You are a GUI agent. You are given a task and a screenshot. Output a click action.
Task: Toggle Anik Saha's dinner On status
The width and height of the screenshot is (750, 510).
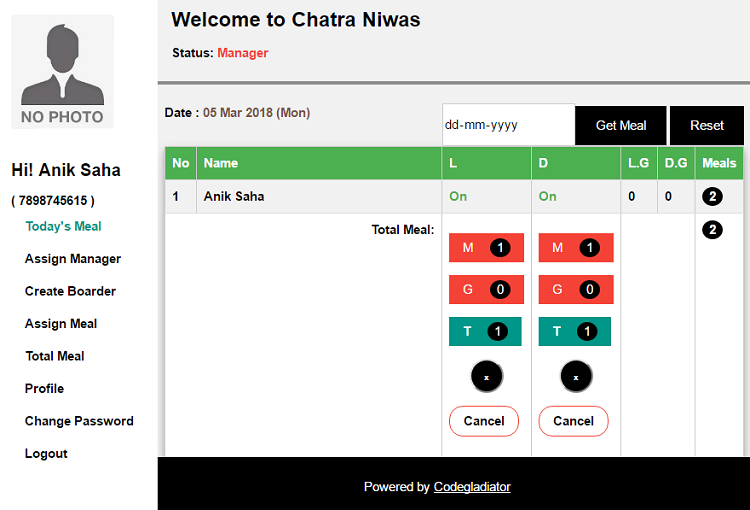548,197
